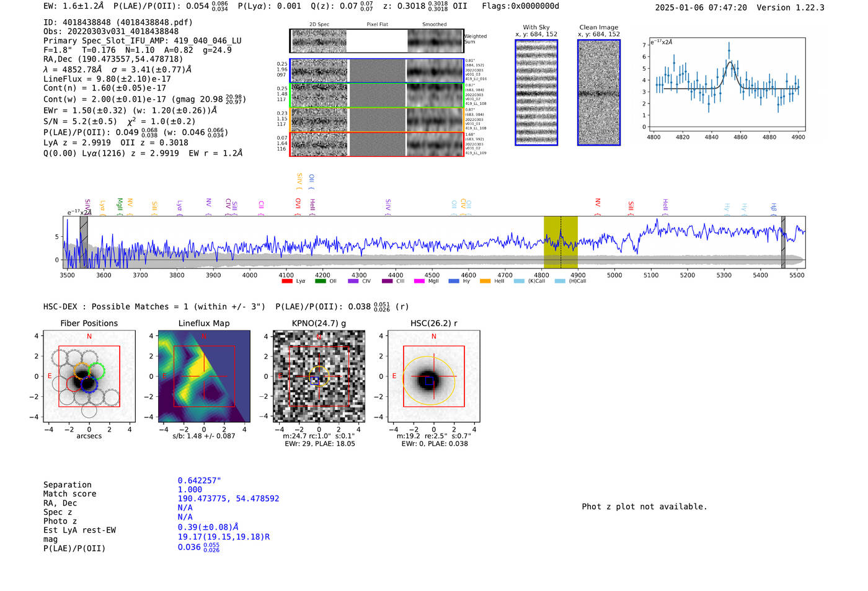Click the "Phot z plot not available" message

(x=644, y=507)
